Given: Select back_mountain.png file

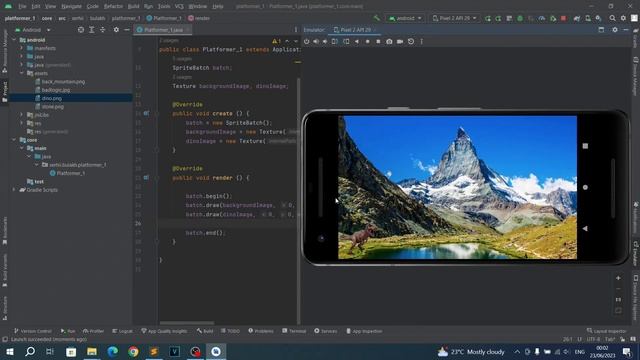Looking at the screenshot, I should click(63, 82).
